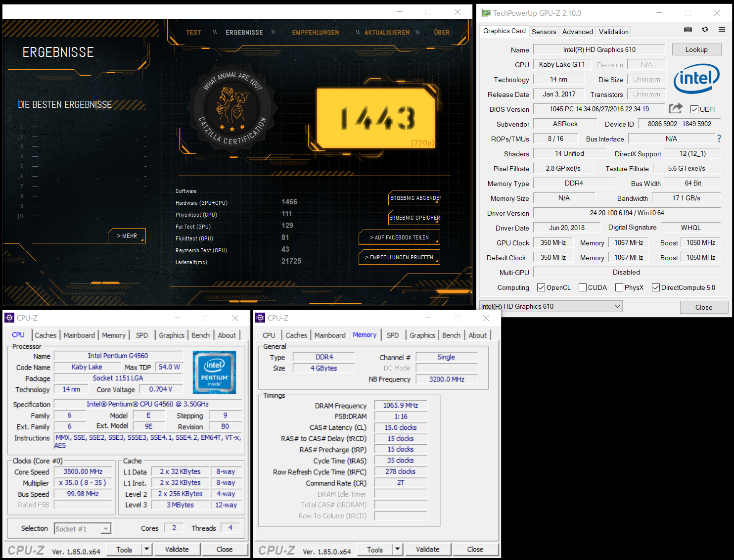Open GPU-Z hamburger menu
The image size is (734, 560).
pyautogui.click(x=722, y=29)
